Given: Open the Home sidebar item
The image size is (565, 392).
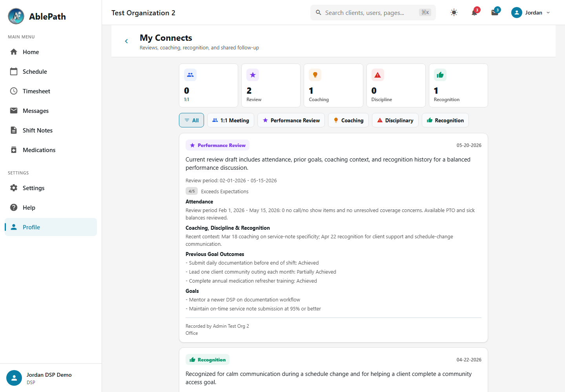Looking at the screenshot, I should point(51,52).
